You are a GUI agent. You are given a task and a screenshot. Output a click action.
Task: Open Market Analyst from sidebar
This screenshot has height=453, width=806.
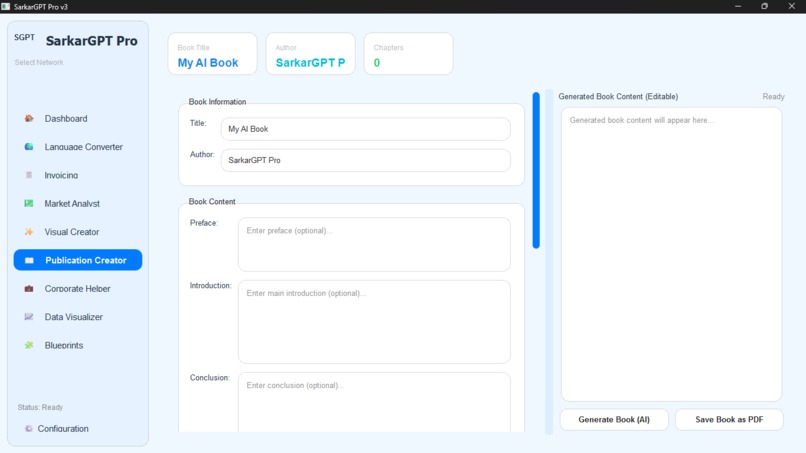[x=78, y=204]
